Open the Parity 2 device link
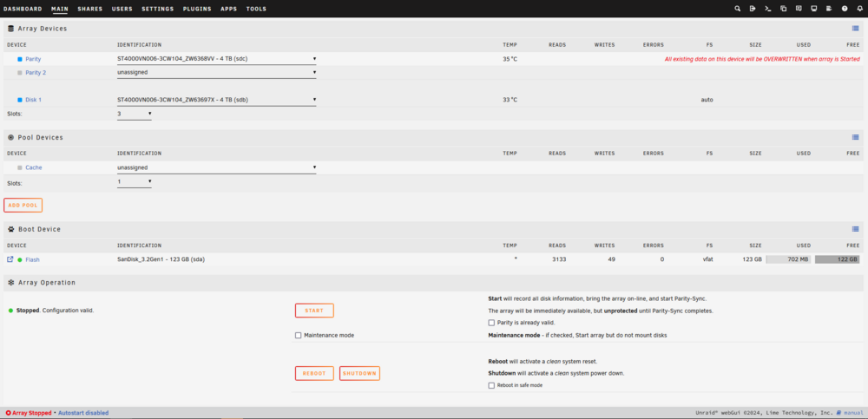Viewport: 868px width, 419px height. point(36,73)
